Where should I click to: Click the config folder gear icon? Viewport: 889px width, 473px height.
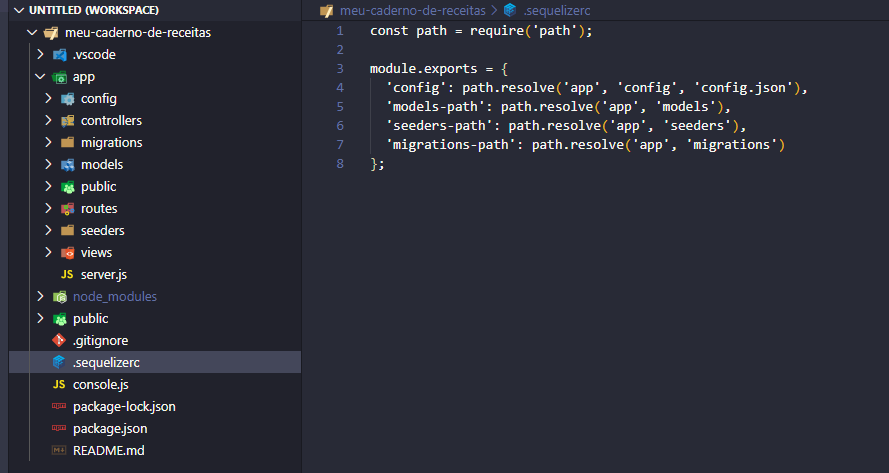click(x=67, y=99)
